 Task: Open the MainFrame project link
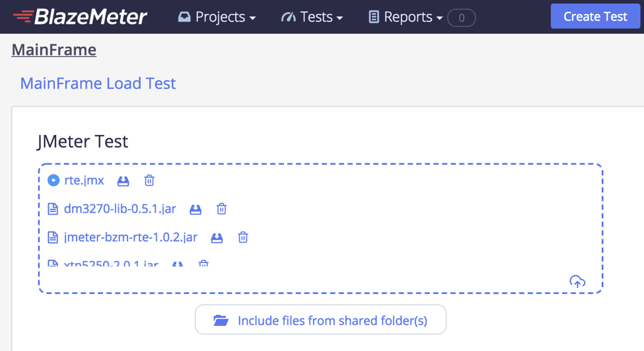54,50
